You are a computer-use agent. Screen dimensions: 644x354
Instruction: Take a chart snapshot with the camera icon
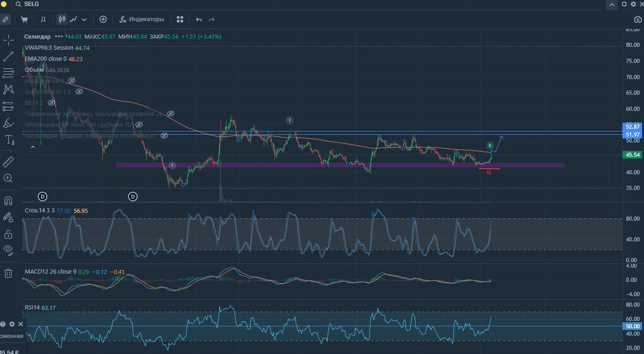point(638,19)
